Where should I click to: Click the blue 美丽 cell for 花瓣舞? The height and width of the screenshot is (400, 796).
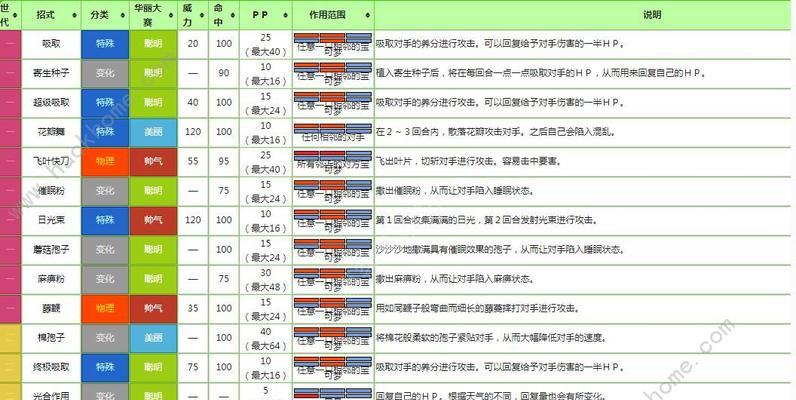pos(152,131)
